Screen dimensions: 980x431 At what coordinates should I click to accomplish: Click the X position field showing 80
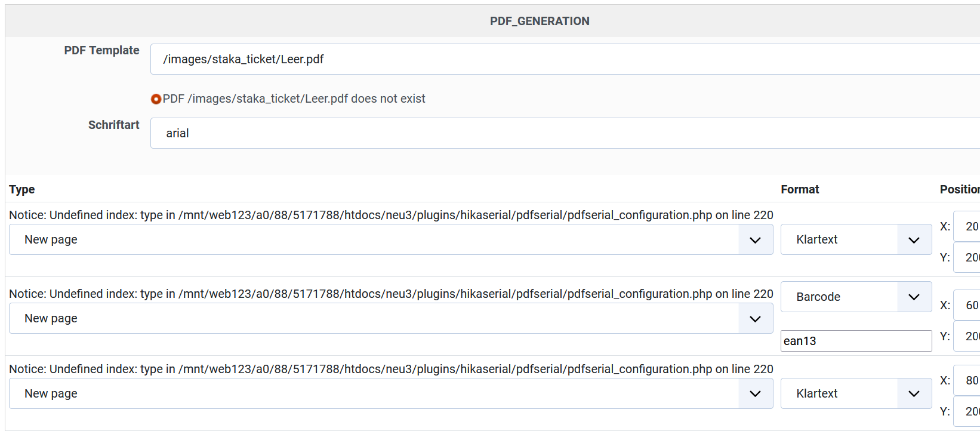coord(968,380)
